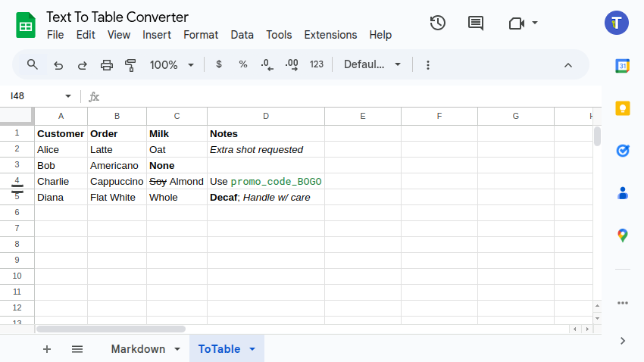
Task: Open the Insert menu
Action: tap(157, 35)
